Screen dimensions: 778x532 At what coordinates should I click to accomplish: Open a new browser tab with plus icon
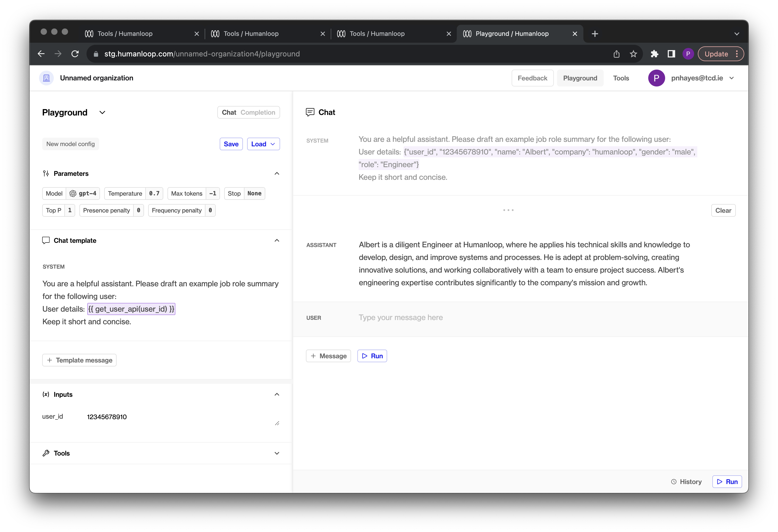pyautogui.click(x=595, y=34)
